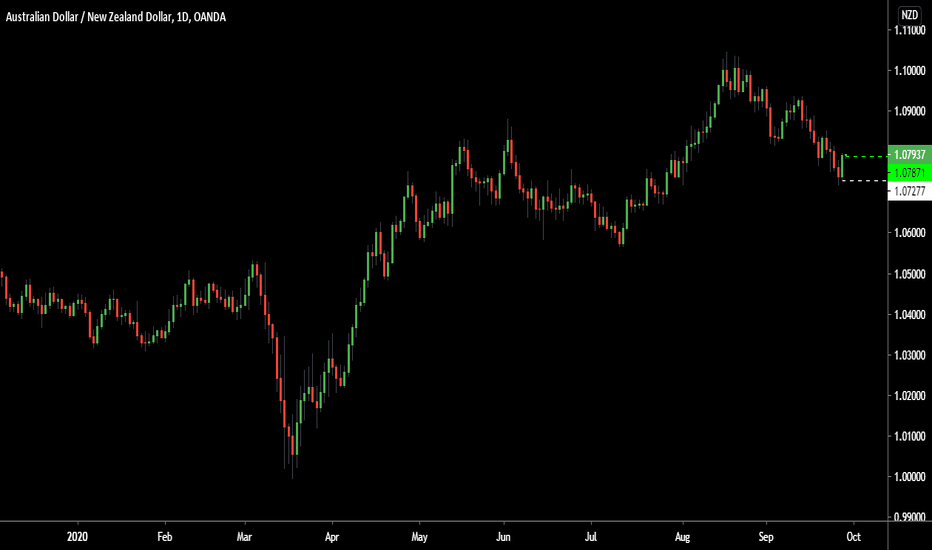Screen dimensions: 932x550
Task: Click the 1.06000 price axis label
Action: (910, 233)
